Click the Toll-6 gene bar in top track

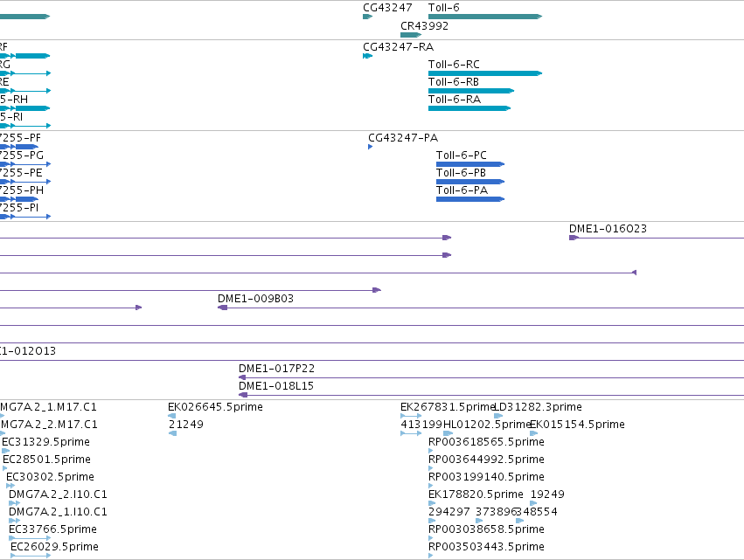[485, 17]
